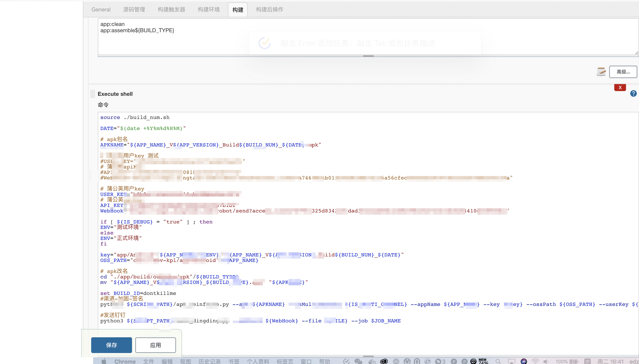639x364 pixels.
Task: Select the 构建 tab
Action: 238,10
